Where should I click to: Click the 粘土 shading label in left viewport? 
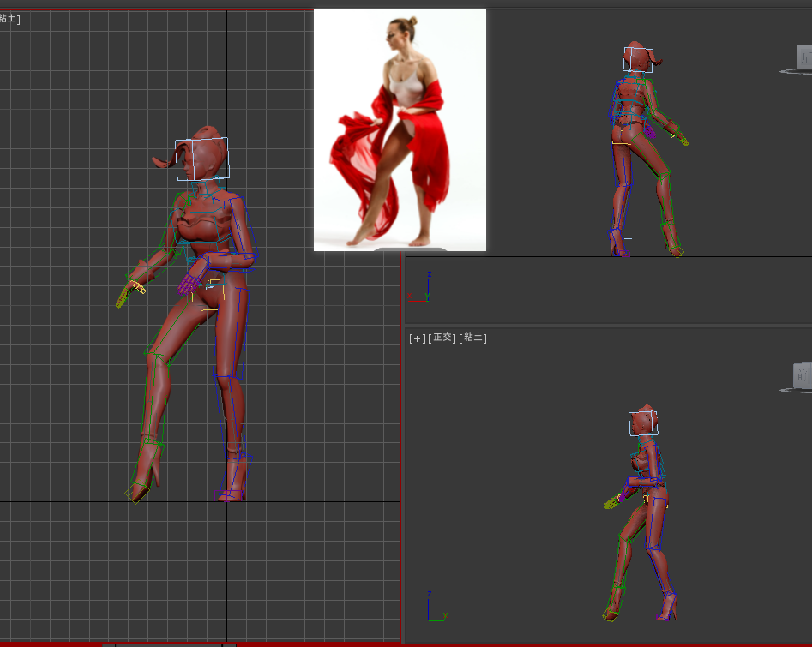(9, 18)
